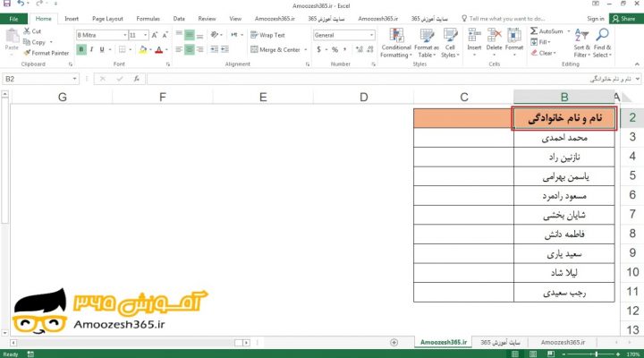Toggle Top Align for cell
Screen dimensions: 644x358
pos(179,35)
